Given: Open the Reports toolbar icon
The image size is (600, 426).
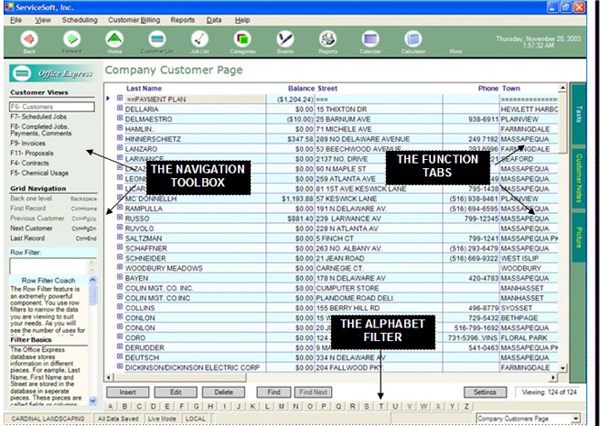Looking at the screenshot, I should point(328,39).
